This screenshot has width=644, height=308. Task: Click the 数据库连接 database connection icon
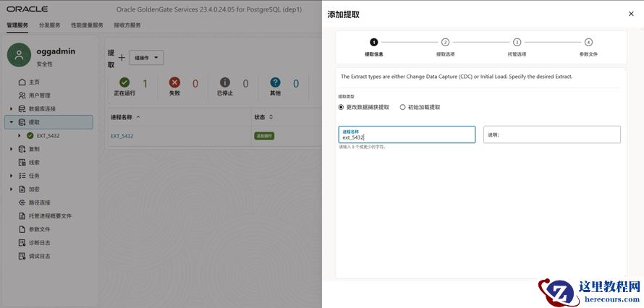coord(22,108)
